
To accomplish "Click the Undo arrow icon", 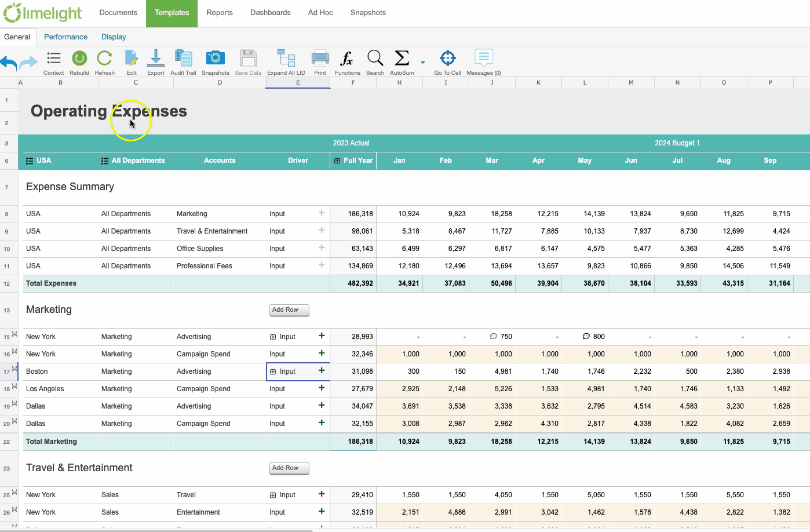I will point(9,63).
